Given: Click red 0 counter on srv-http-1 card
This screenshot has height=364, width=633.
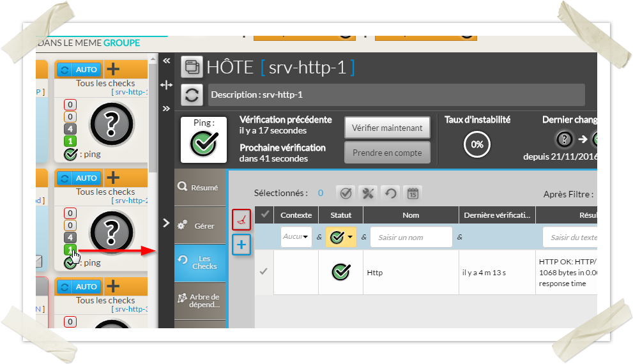Looking at the screenshot, I should tap(70, 105).
